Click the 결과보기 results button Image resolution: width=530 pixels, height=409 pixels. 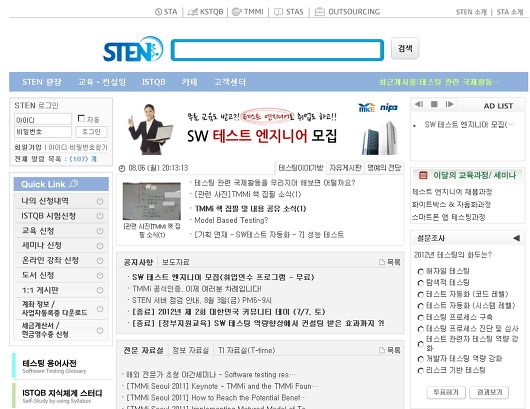coord(489,392)
